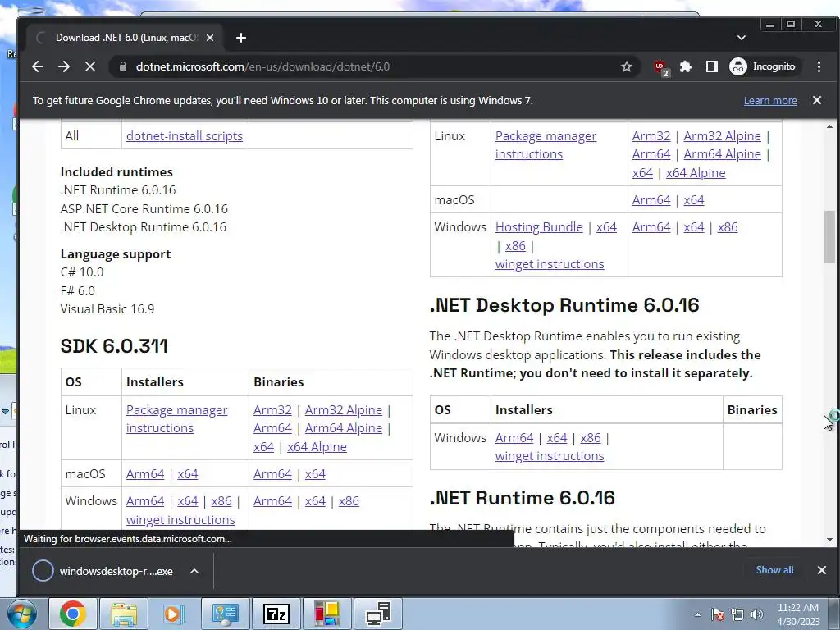Download the ASP.NET Core Linux Arm64 Alpine binary
Viewport: 840px width, 630px height.
722,154
